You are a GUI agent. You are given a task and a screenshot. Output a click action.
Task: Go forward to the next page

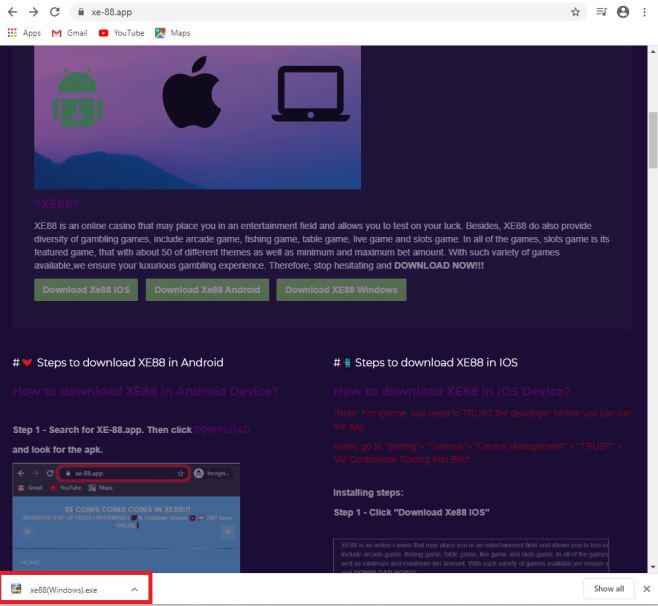pyautogui.click(x=34, y=12)
